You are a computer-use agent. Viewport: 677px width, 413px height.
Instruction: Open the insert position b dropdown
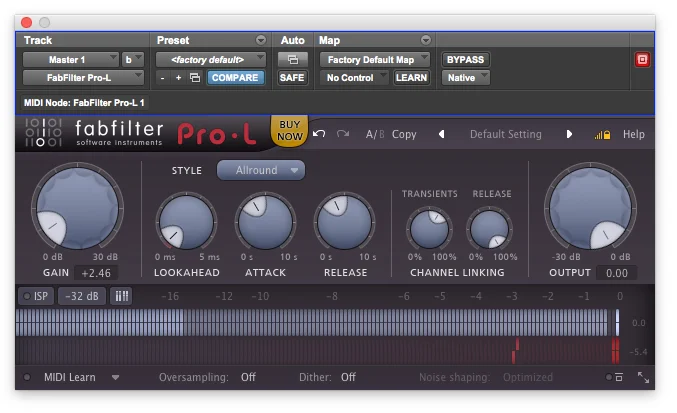tap(133, 60)
